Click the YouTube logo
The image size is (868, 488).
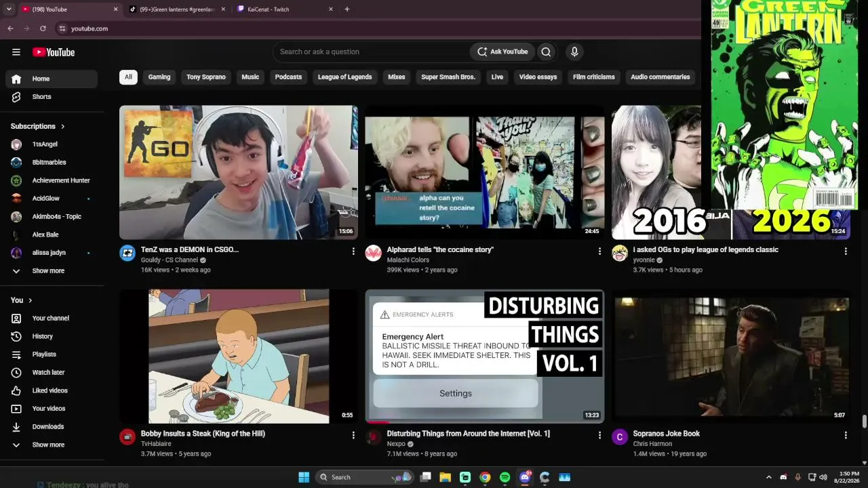(54, 52)
